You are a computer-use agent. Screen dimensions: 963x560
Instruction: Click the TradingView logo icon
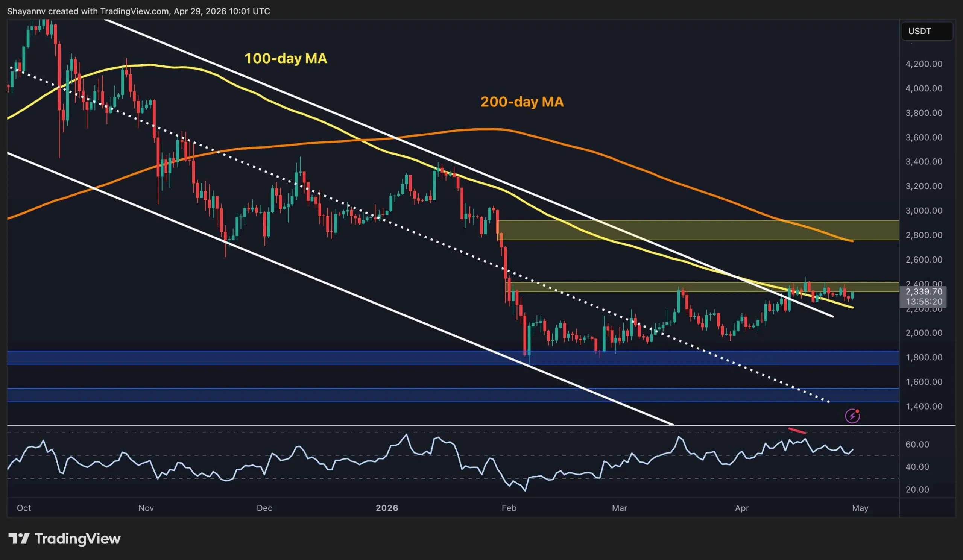(19, 539)
